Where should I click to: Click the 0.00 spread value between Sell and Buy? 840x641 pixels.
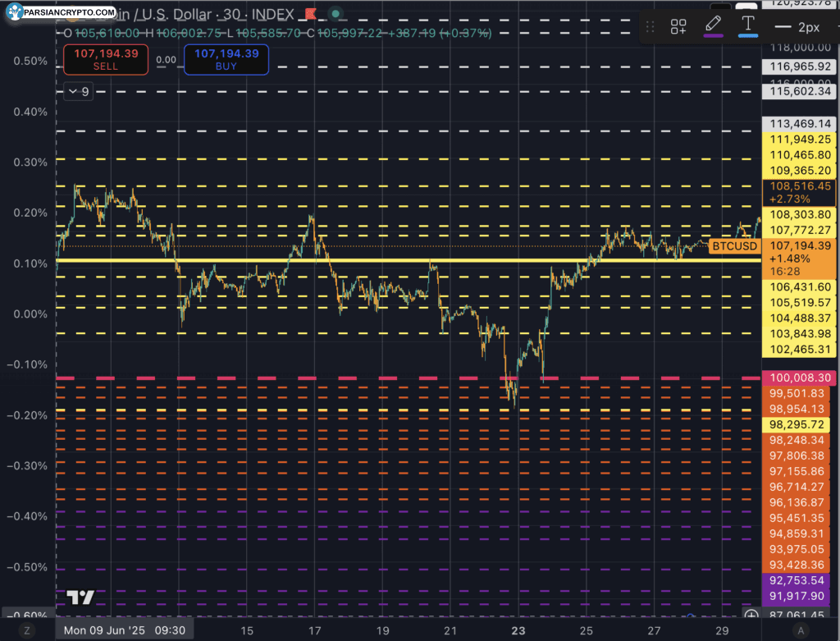pyautogui.click(x=166, y=60)
